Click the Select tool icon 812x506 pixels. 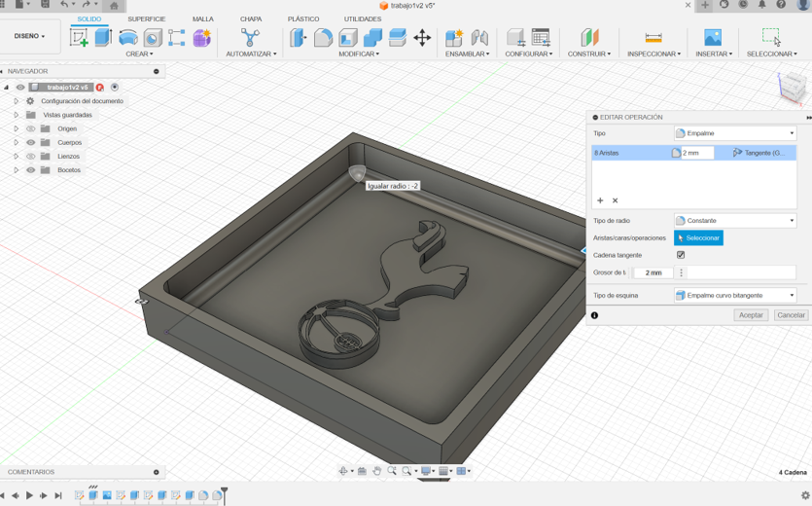click(771, 37)
